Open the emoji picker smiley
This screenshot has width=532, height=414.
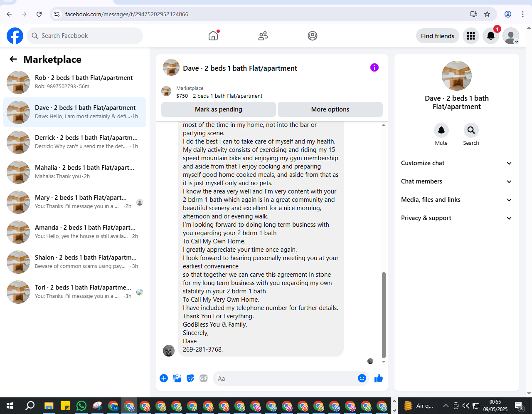(x=362, y=378)
